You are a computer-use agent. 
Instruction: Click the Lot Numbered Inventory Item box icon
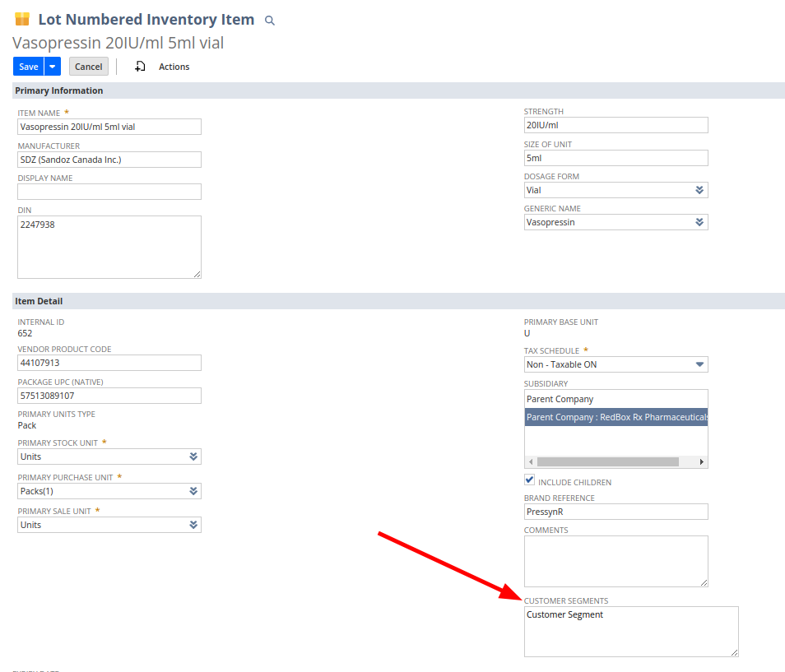pyautogui.click(x=22, y=19)
